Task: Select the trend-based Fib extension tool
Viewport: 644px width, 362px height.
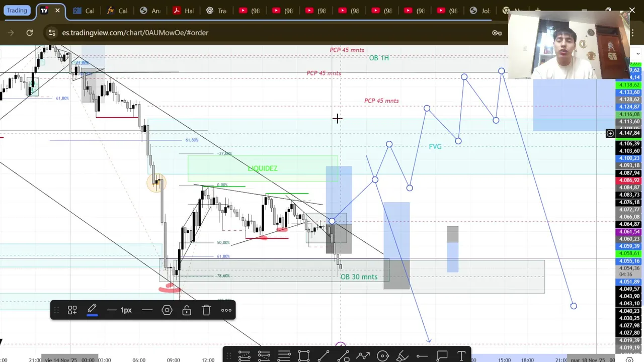Action: click(264, 356)
